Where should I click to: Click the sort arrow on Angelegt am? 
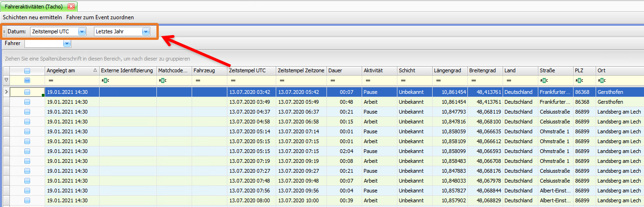point(96,70)
